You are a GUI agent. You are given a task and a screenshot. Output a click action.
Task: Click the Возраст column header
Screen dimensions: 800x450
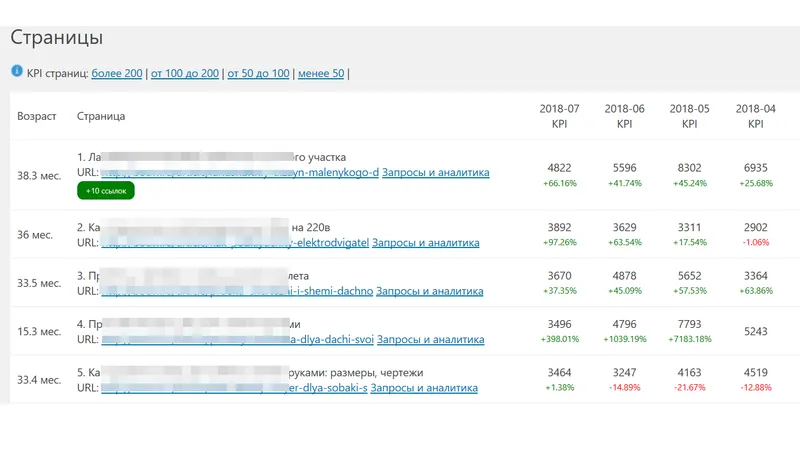tap(37, 116)
